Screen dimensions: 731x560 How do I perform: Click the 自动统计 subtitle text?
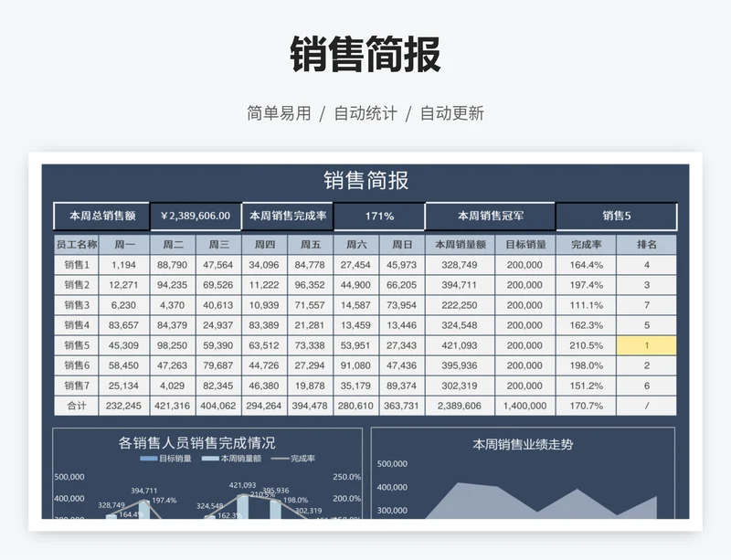click(365, 113)
